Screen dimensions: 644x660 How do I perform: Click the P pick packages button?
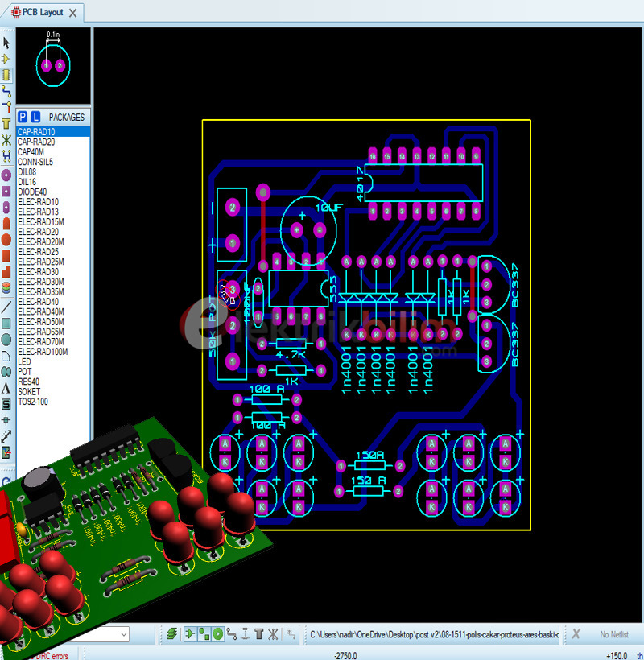click(x=23, y=117)
